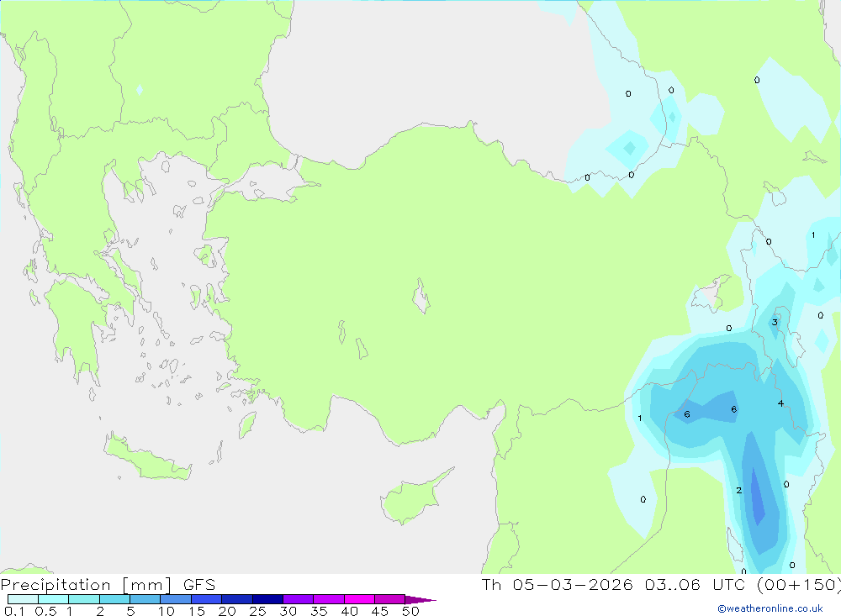Click the "15" legend scale label
Image resolution: width=841 pixels, height=616 pixels.
[197, 611]
